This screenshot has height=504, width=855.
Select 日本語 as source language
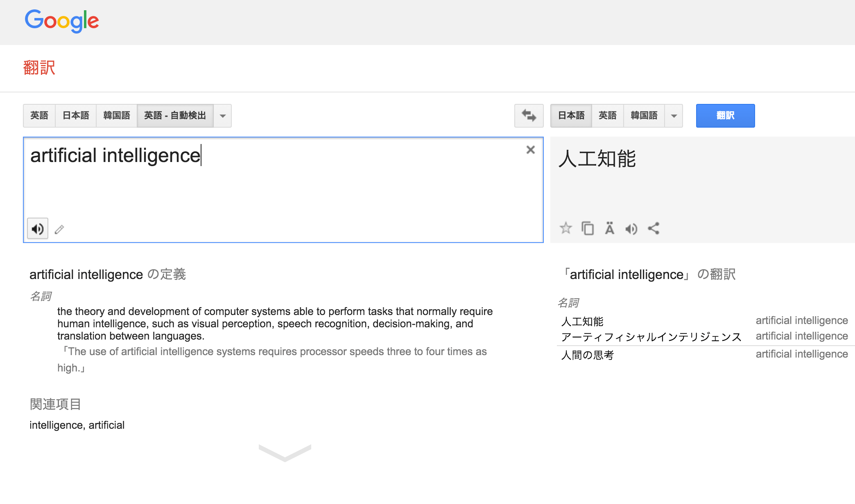tap(76, 116)
